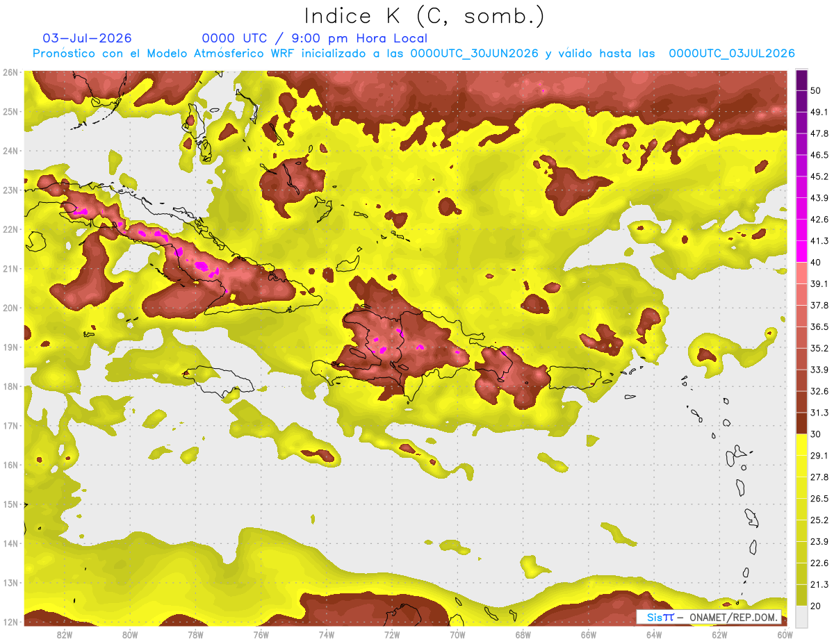The width and height of the screenshot is (834, 644).
Task: Click colorbar value '46.5'
Action: point(819,155)
